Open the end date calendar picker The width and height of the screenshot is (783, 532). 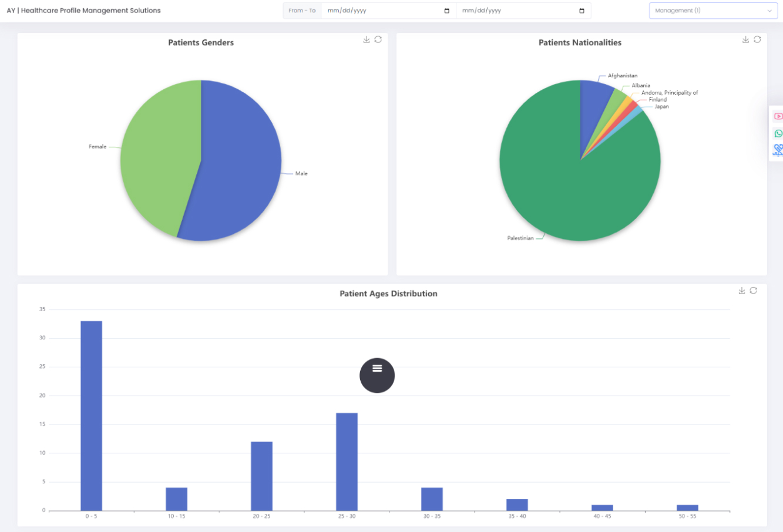point(582,11)
